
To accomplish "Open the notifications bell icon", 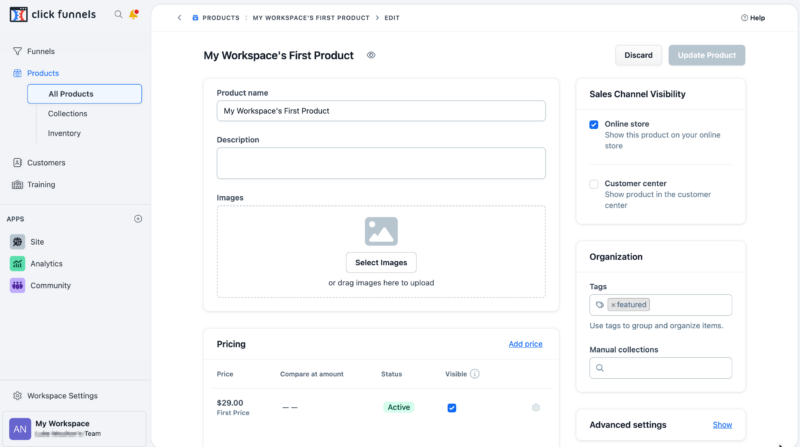I will point(134,14).
